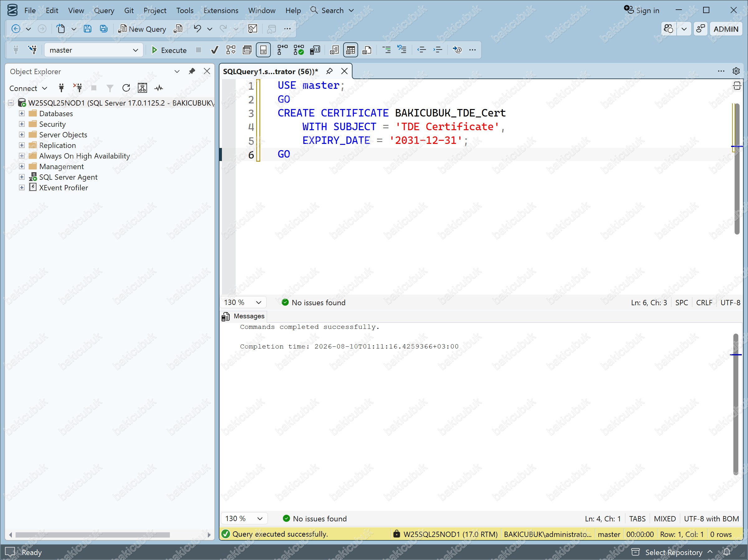Open the Tools menu
Viewport: 748px width, 560px height.
coord(185,11)
